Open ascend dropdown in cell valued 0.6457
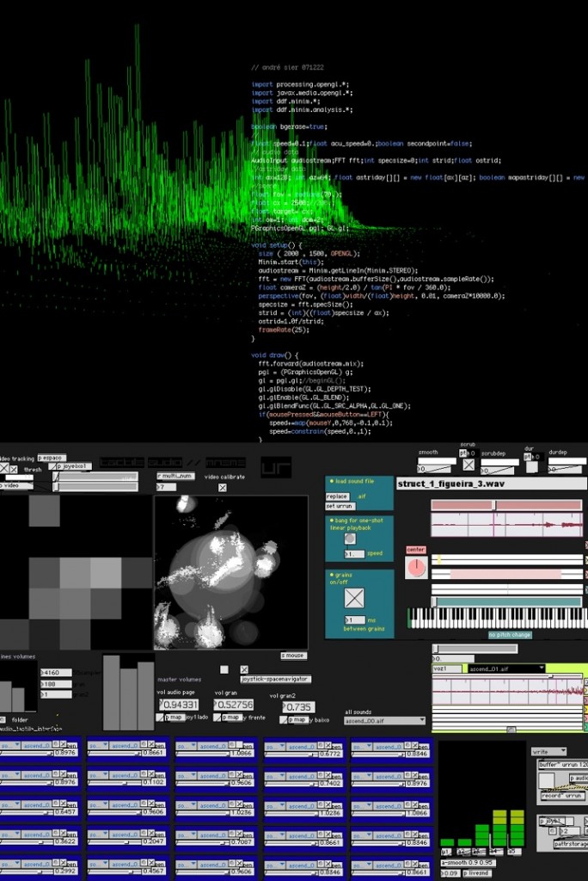Viewport: 588px width, 881px height. point(37,805)
